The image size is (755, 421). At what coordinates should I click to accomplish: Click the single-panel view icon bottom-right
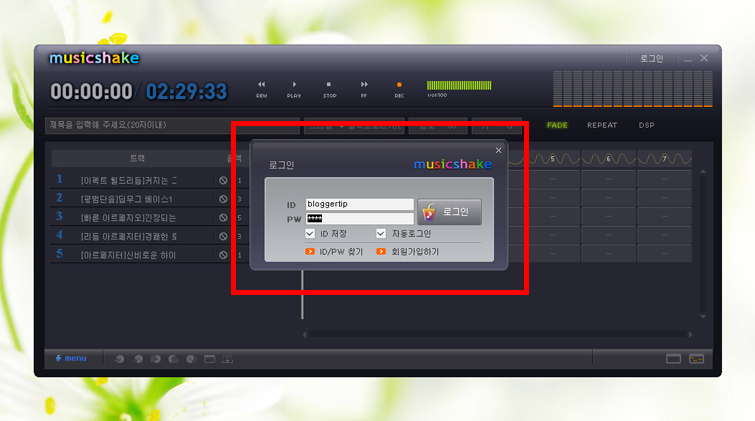point(673,359)
